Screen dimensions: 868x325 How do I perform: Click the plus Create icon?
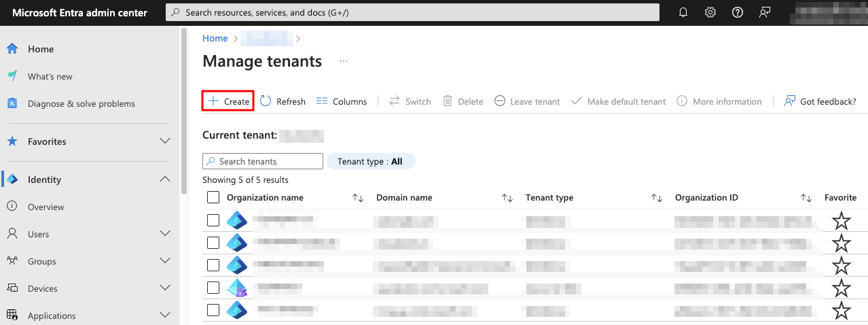click(x=213, y=101)
